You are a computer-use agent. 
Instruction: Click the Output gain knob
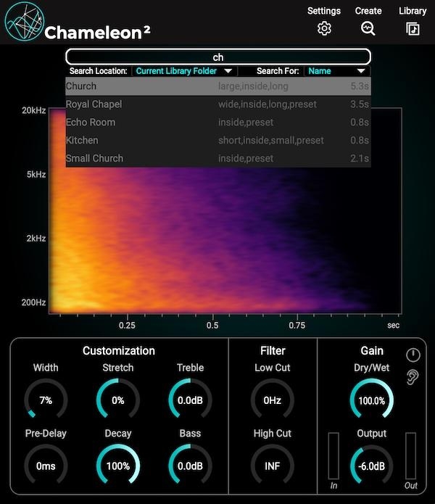(372, 466)
